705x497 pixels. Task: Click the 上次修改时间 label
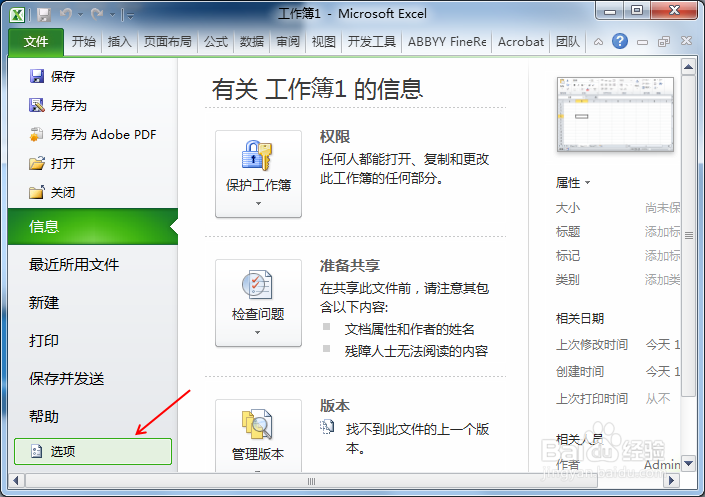point(592,345)
